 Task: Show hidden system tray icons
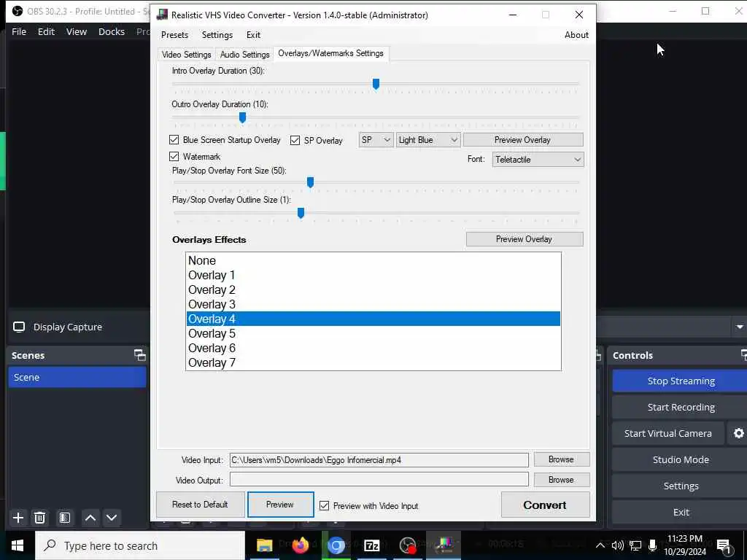point(600,545)
